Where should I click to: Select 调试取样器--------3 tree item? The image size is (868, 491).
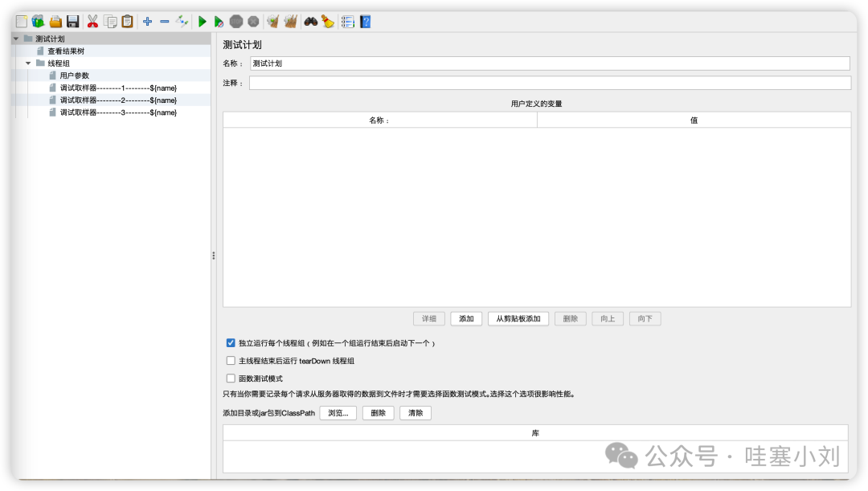coord(118,113)
